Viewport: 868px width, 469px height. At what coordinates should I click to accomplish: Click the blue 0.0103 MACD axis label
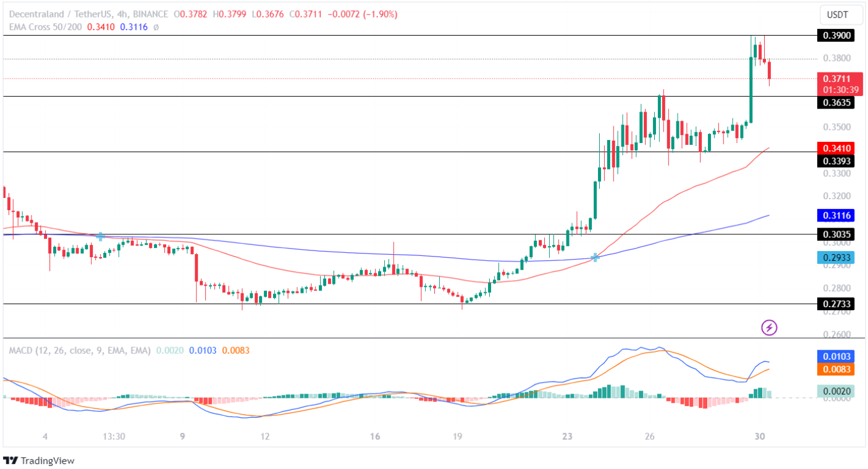click(837, 357)
